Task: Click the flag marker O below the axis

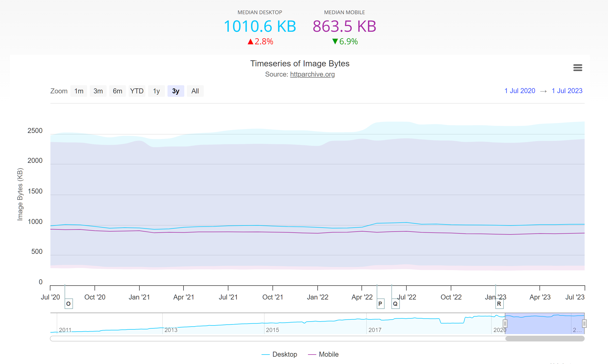Action: point(68,304)
